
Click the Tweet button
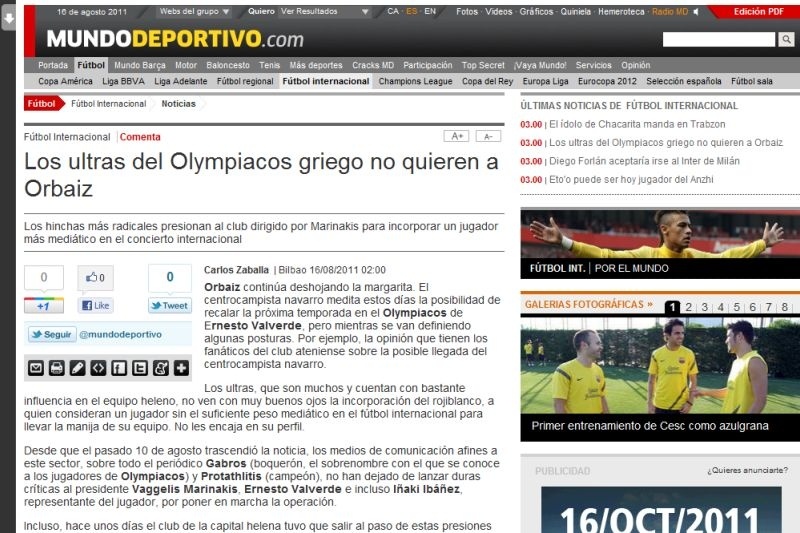pyautogui.click(x=170, y=306)
